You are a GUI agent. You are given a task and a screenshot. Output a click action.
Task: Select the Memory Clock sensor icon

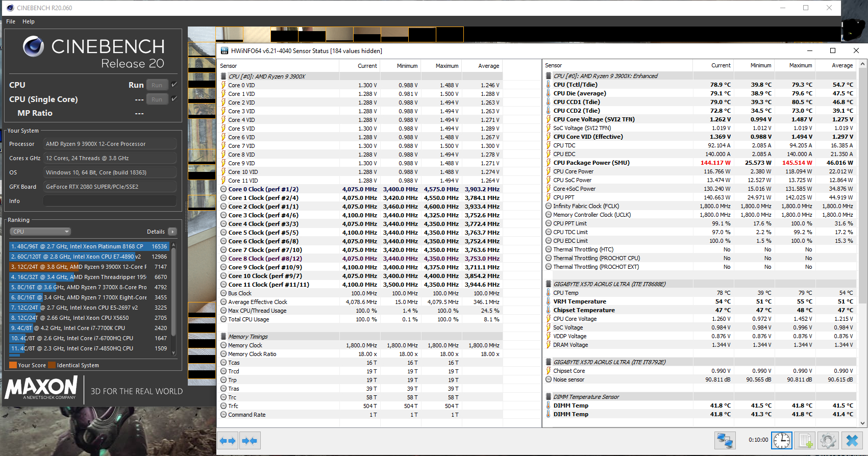click(x=224, y=345)
